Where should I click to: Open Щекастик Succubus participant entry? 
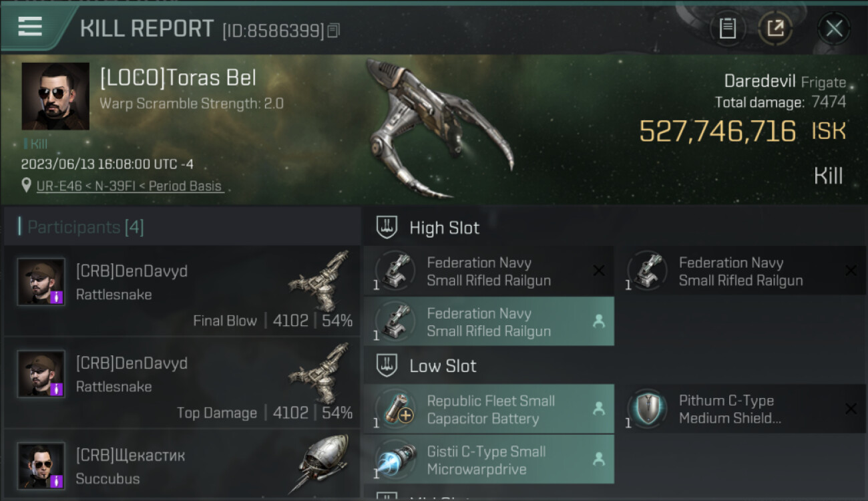[182, 466]
